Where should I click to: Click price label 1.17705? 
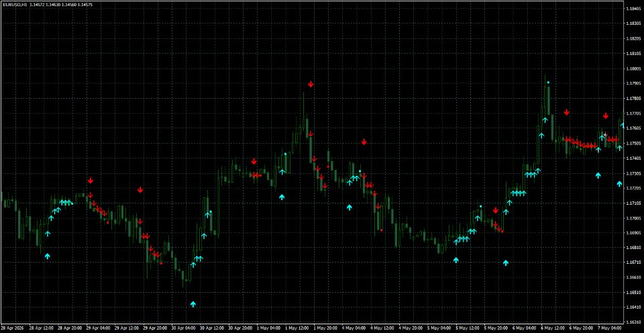(x=633, y=113)
